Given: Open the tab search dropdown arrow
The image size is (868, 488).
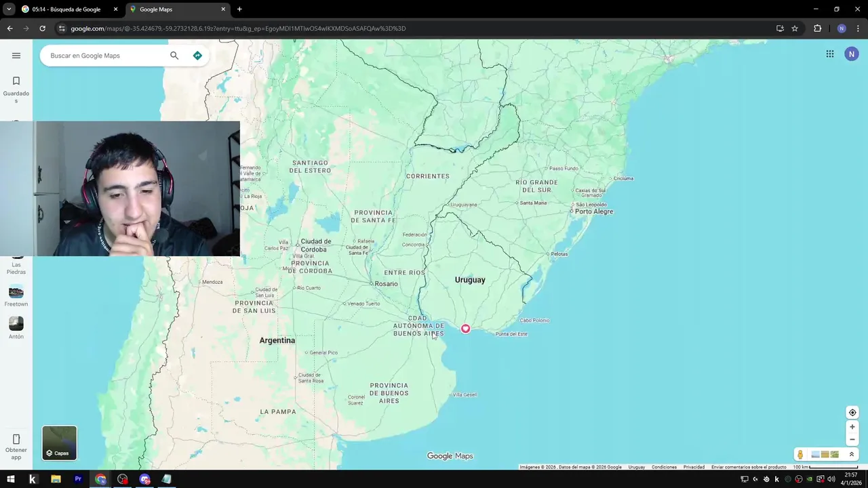Looking at the screenshot, I should 9,9.
